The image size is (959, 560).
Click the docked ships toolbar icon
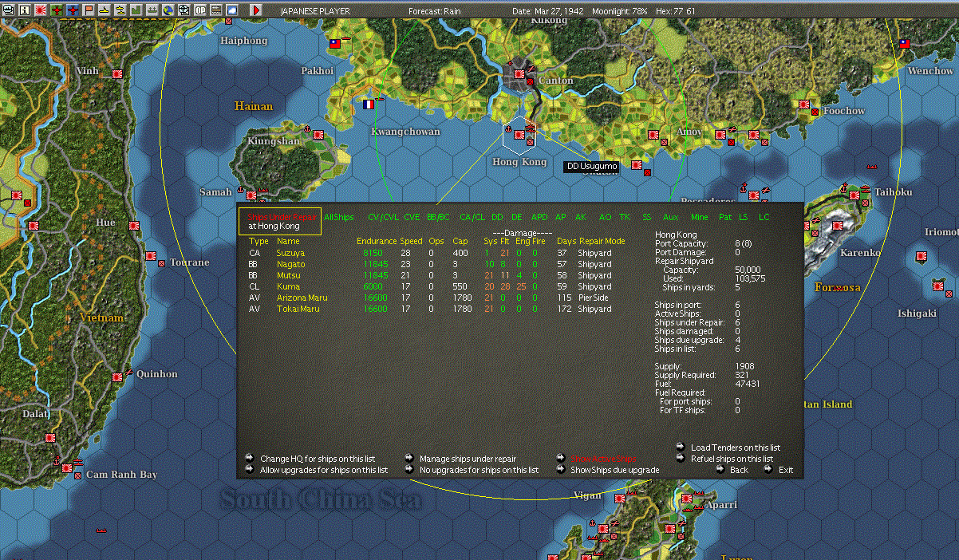152,10
